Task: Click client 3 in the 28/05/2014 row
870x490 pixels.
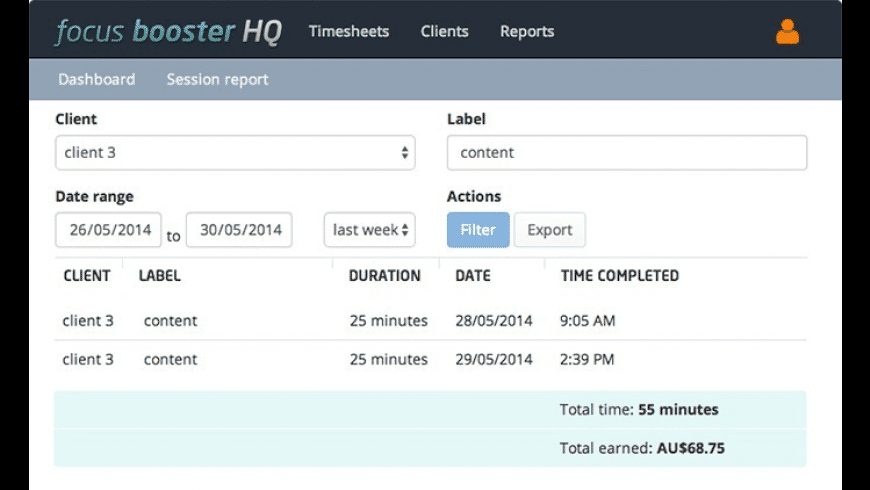Action: coord(88,321)
